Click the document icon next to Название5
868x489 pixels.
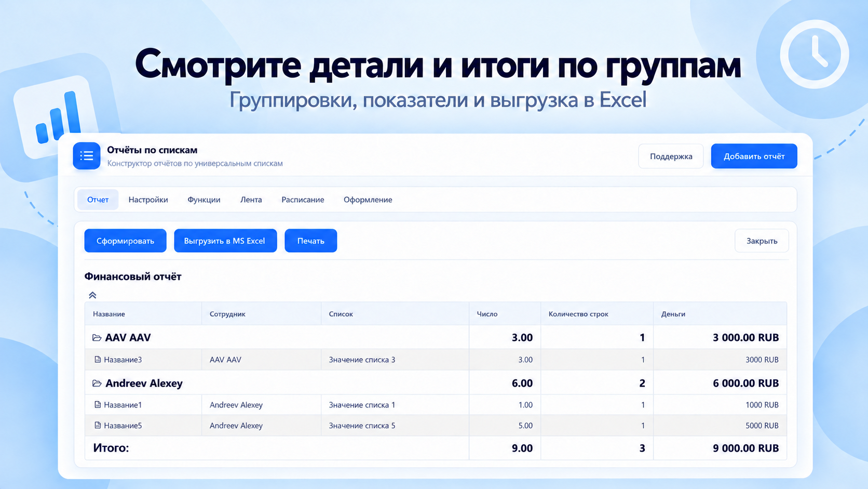pyautogui.click(x=98, y=426)
